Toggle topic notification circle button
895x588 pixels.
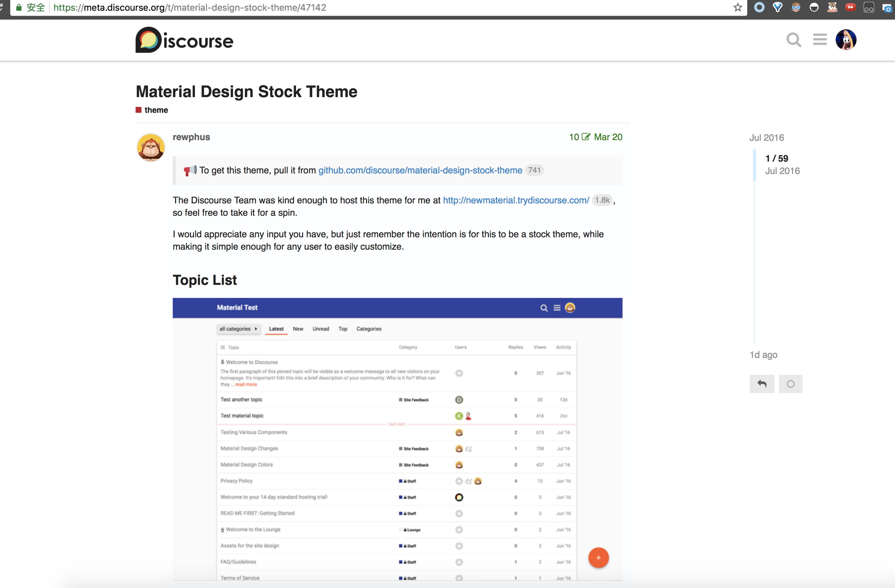790,384
